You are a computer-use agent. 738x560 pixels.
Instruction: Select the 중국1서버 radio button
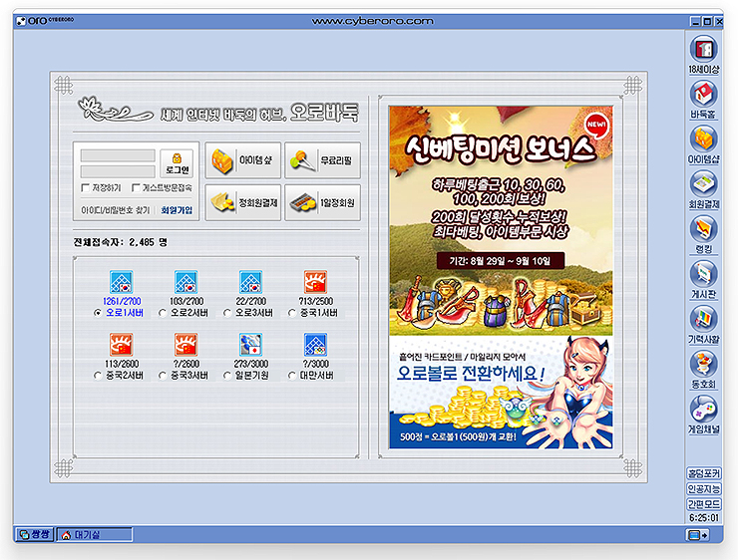[292, 313]
